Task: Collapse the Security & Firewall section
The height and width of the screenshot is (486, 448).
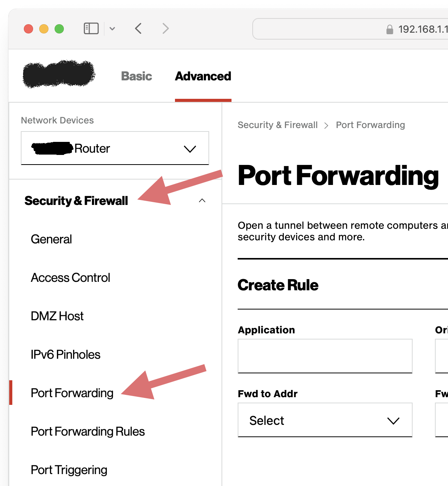Action: (x=202, y=201)
